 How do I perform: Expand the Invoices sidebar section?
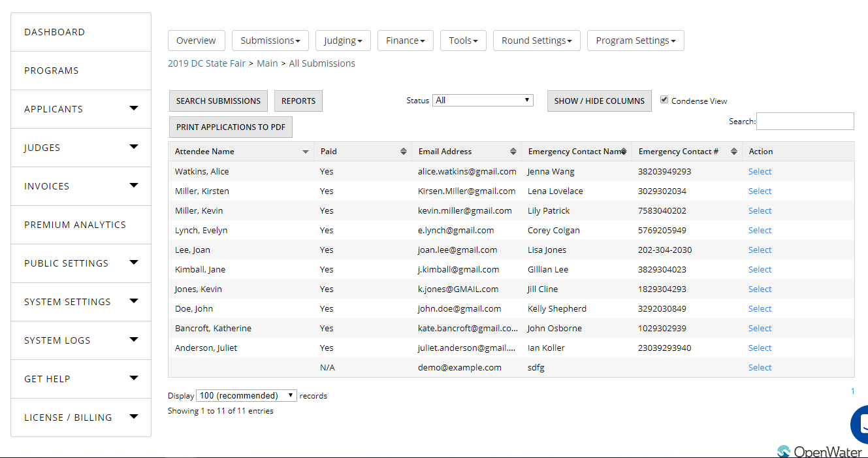(134, 186)
